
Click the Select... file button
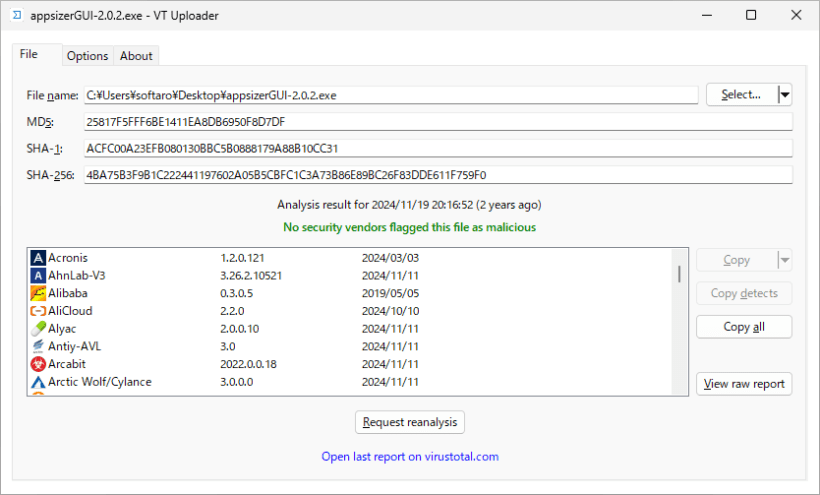(x=742, y=95)
